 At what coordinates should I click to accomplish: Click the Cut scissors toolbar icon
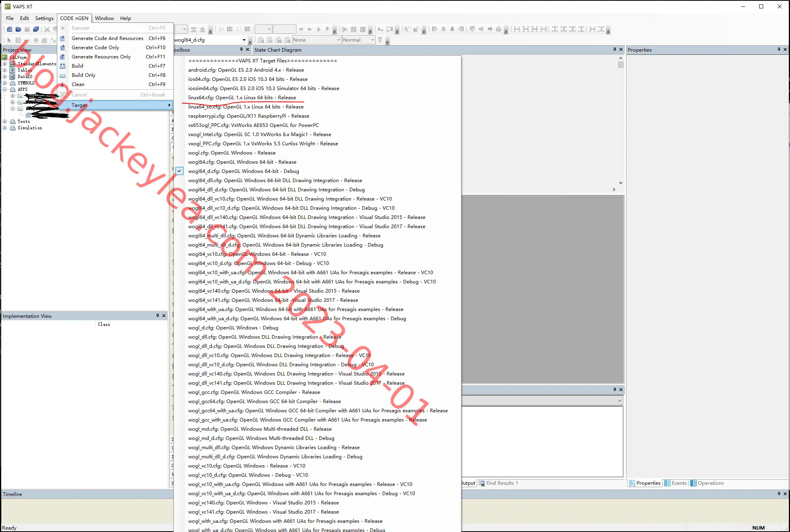(x=47, y=29)
